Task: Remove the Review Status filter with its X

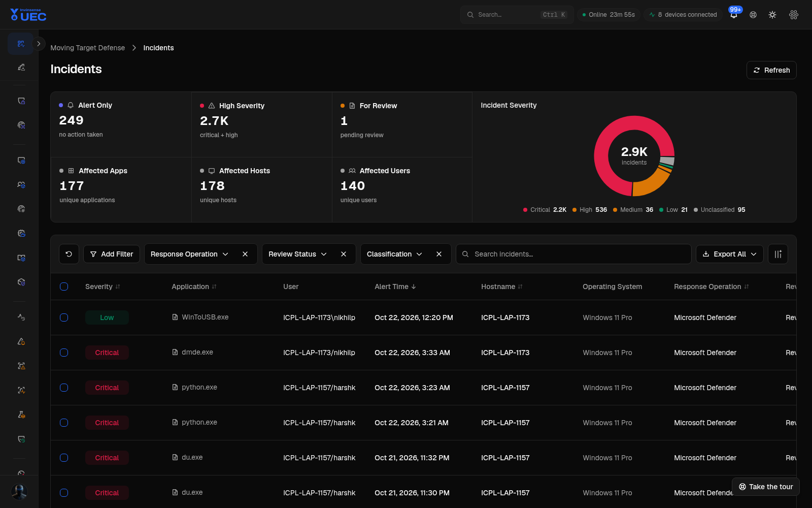Action: click(344, 254)
